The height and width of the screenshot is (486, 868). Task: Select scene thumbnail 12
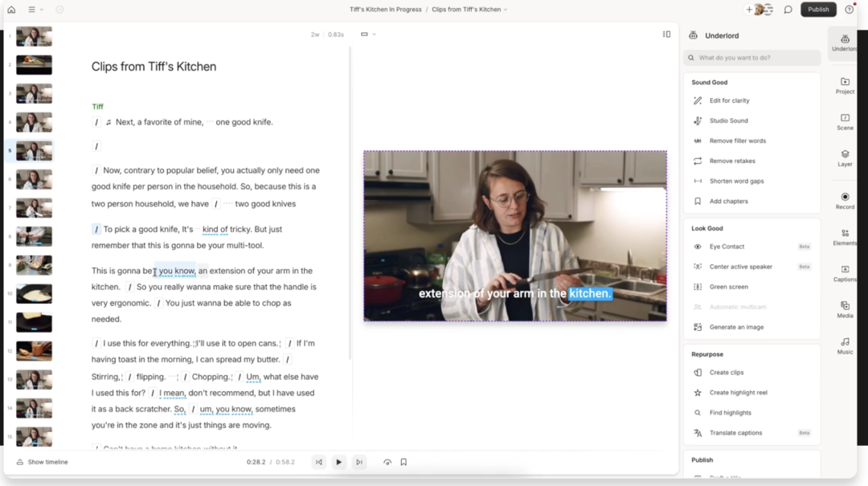pos(34,351)
